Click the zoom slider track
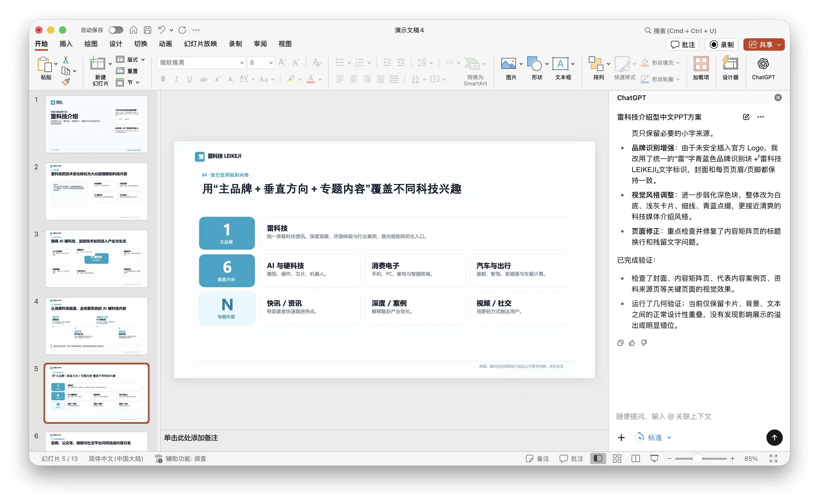The height and width of the screenshot is (504, 819). [701, 459]
